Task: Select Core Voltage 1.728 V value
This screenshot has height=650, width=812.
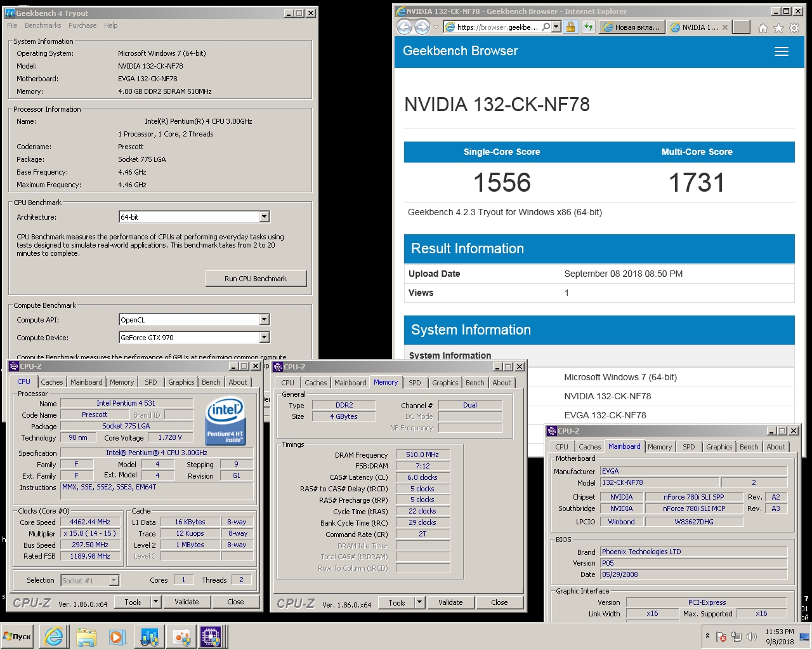Action: click(x=170, y=437)
